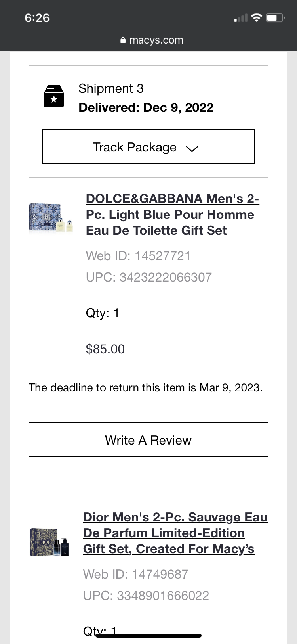This screenshot has width=297, height=644.
Task: Tap the cellular signal bars icon
Action: coord(240,18)
